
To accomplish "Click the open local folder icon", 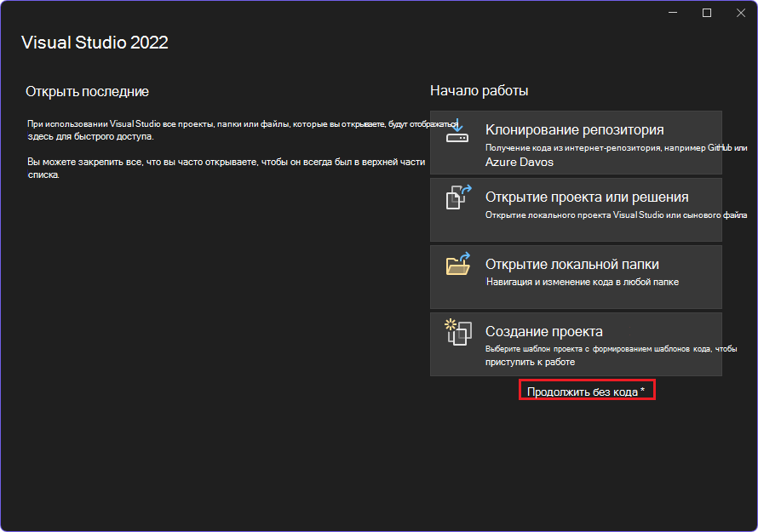I will [458, 265].
